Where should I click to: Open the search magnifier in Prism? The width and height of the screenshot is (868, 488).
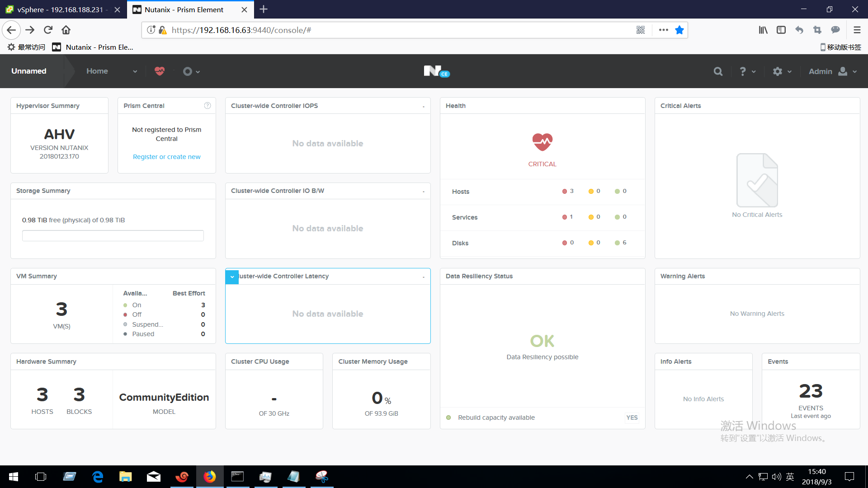click(x=718, y=71)
